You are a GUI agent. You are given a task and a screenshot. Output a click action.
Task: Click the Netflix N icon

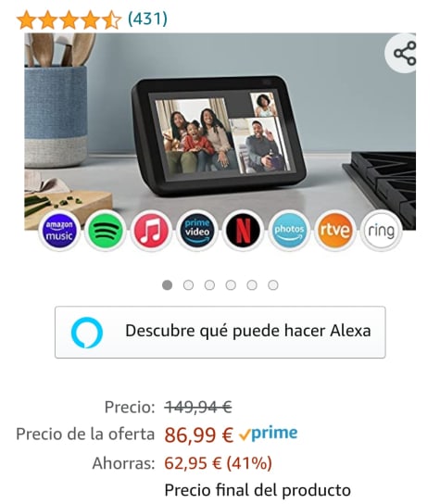(243, 230)
